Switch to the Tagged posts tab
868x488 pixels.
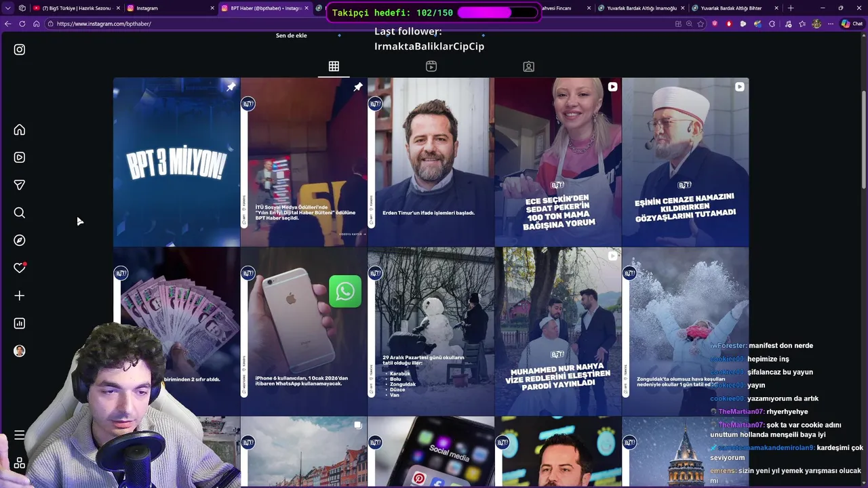(x=529, y=66)
